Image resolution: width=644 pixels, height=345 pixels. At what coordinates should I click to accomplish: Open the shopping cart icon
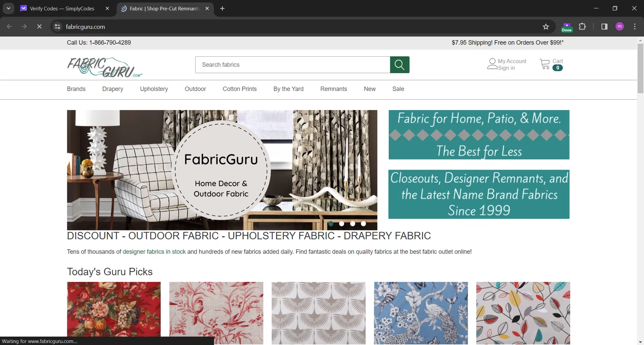pos(545,64)
